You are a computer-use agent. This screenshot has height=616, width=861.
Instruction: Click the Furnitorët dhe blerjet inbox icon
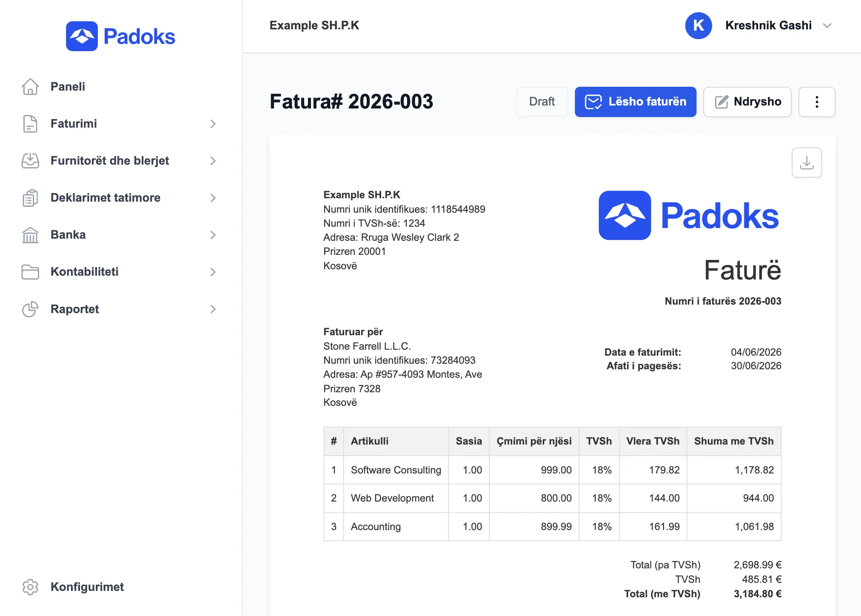(30, 161)
